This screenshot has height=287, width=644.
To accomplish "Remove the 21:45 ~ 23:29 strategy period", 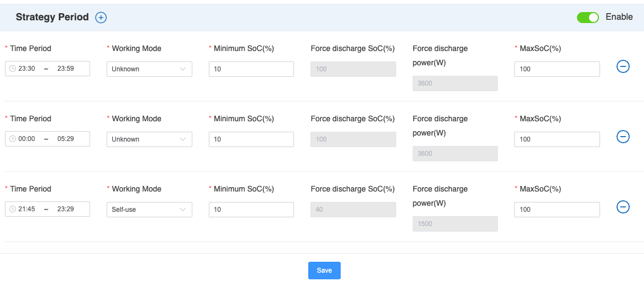I will point(623,207).
